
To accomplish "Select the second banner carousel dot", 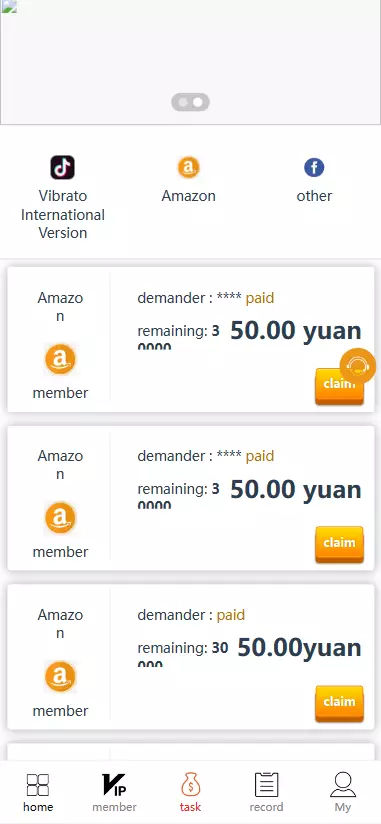I will (198, 102).
